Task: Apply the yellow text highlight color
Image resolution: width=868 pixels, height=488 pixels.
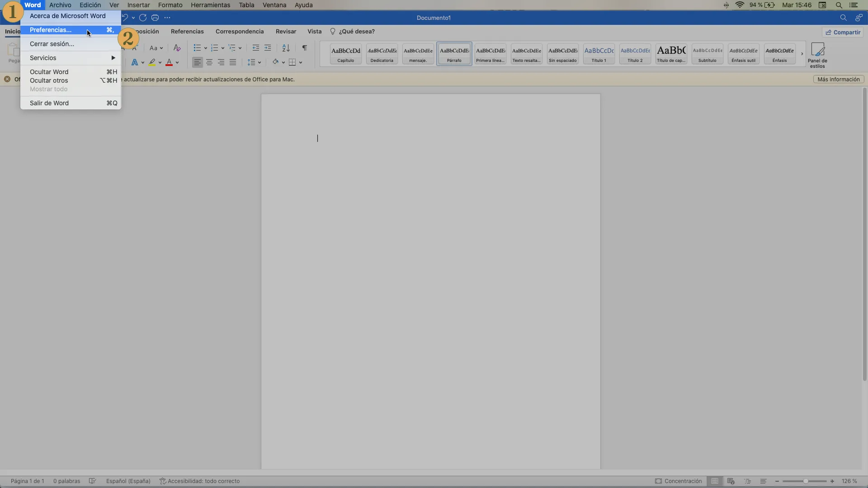Action: tap(152, 62)
